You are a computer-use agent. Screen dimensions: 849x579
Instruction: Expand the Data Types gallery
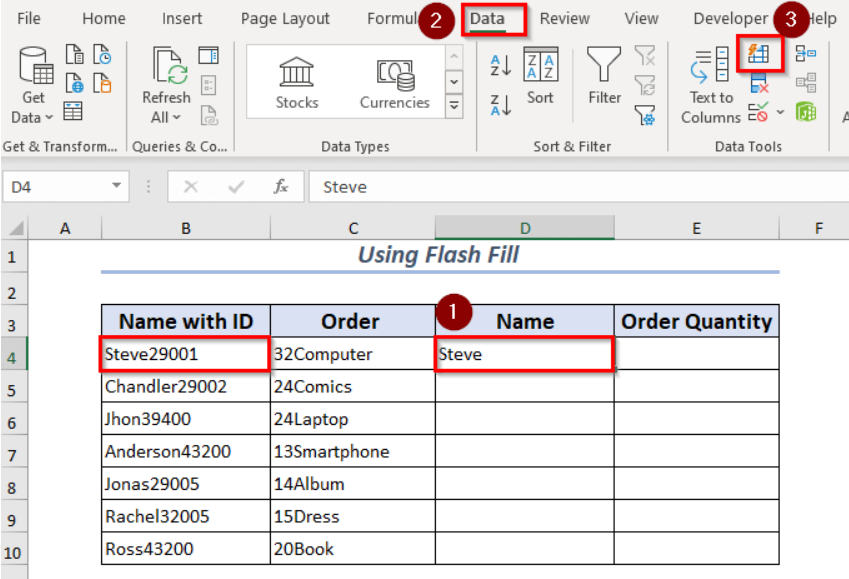point(454,104)
